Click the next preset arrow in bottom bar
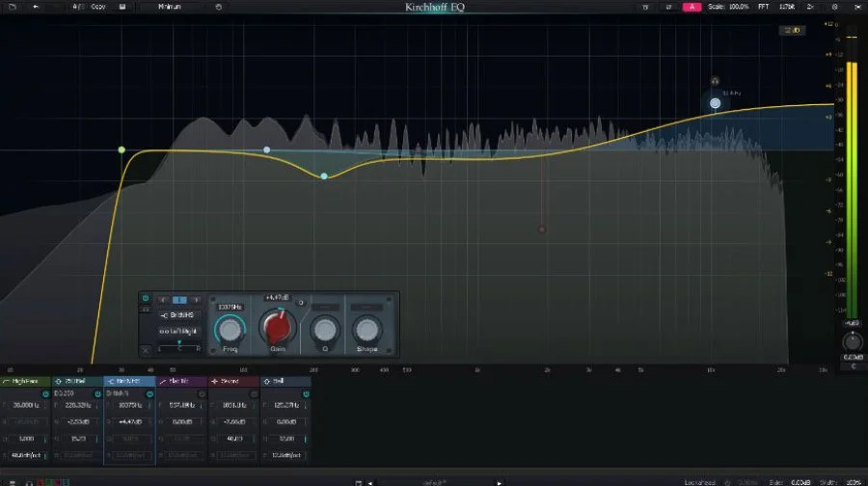The width and height of the screenshot is (868, 486). pos(500,483)
